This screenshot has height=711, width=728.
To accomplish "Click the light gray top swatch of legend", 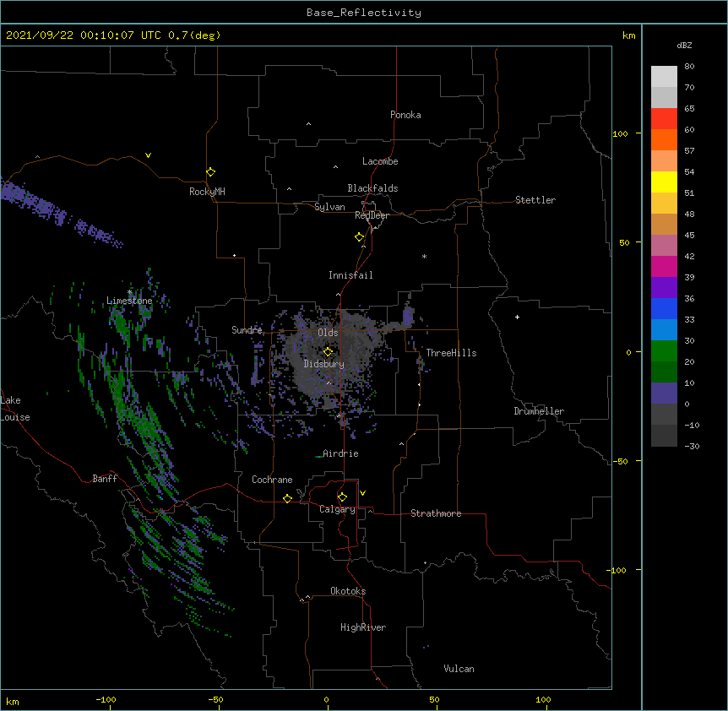I will point(664,76).
